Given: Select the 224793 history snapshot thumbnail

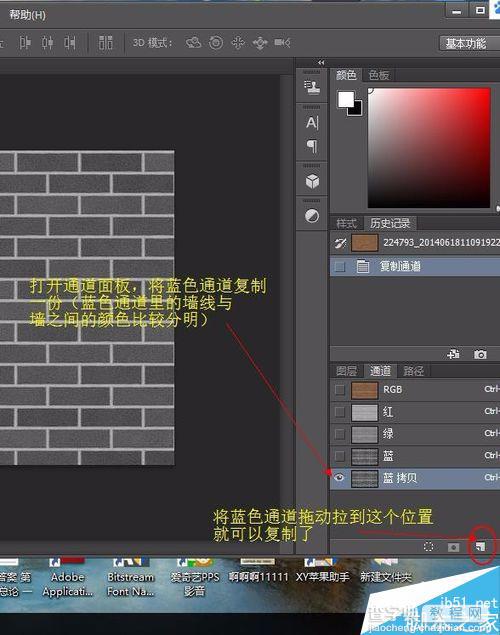Looking at the screenshot, I should tap(364, 243).
